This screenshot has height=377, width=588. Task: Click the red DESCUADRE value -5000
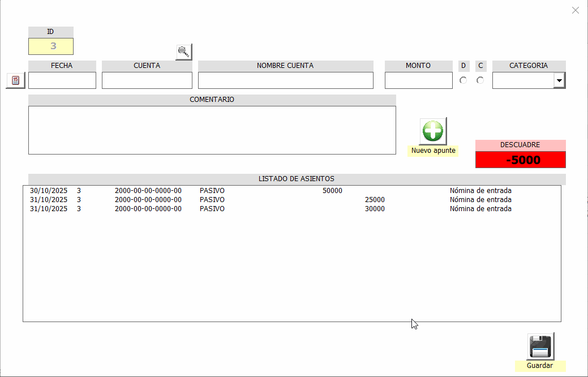coord(520,160)
